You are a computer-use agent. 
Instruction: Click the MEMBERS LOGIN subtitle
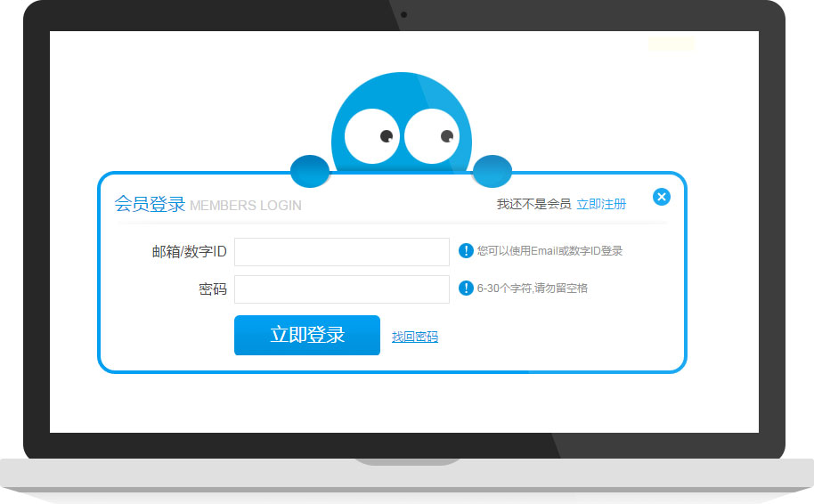click(x=246, y=206)
